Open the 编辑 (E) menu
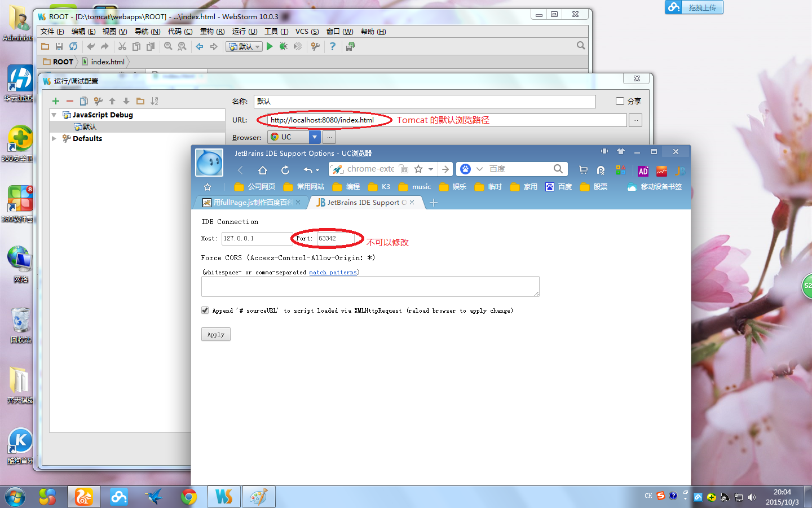Screen dimensions: 812x508 [83, 32]
